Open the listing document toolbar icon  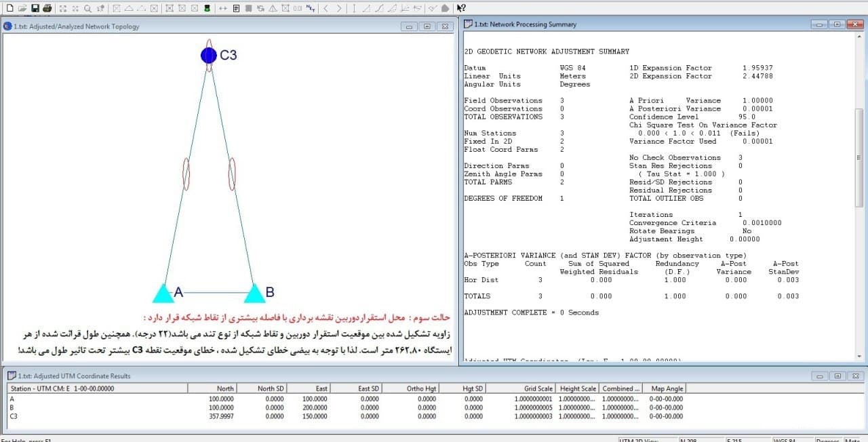(x=236, y=8)
